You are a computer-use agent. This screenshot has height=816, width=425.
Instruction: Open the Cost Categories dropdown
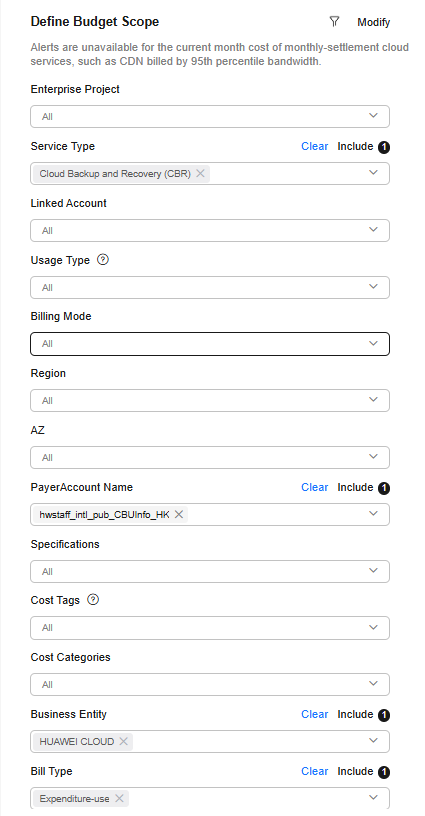tap(210, 684)
